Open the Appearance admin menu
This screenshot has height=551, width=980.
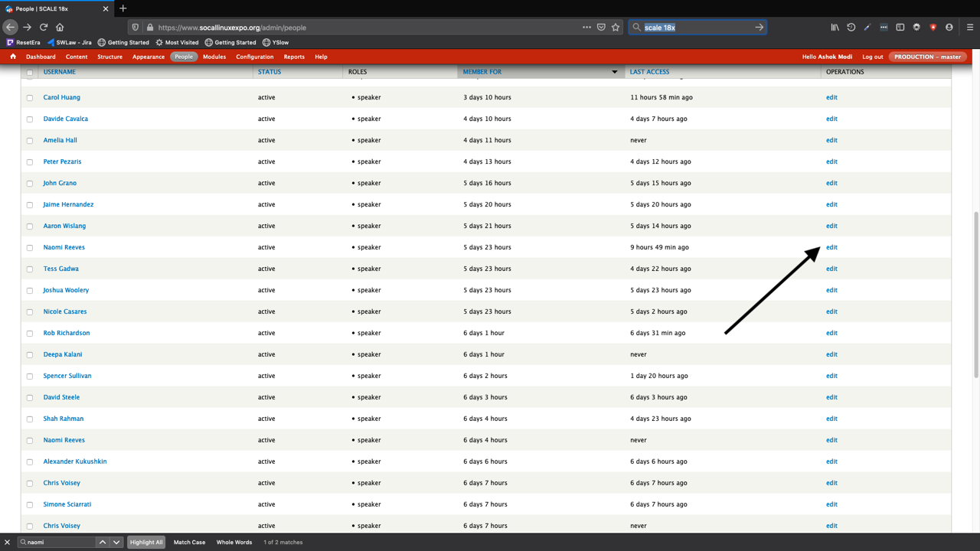pos(149,57)
